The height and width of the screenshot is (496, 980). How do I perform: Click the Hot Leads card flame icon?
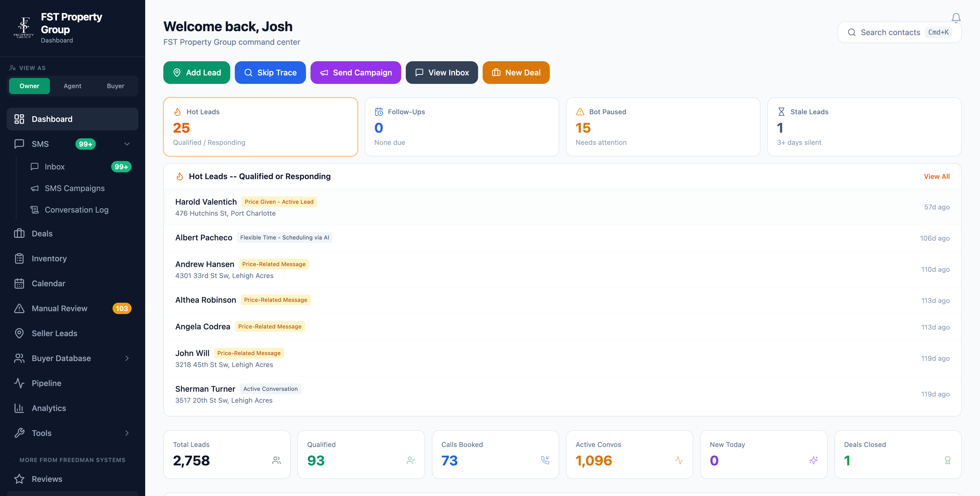point(177,112)
